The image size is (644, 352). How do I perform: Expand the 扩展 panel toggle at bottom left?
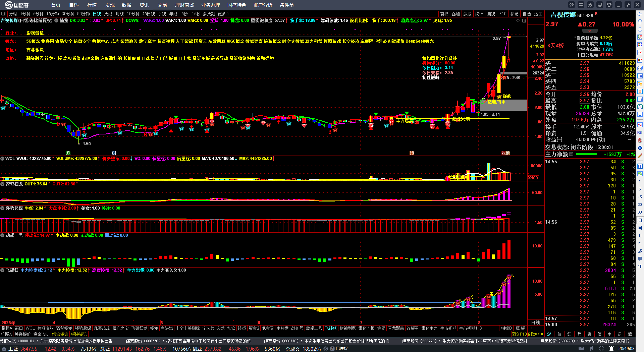(6, 334)
